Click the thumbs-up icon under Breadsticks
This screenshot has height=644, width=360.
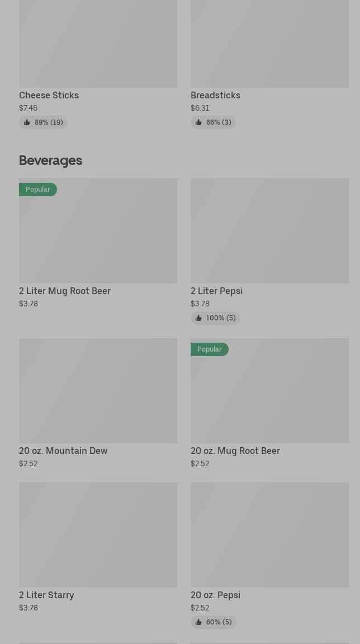point(198,122)
